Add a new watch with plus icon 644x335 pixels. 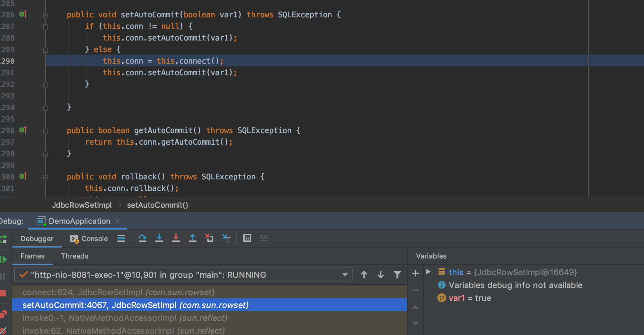[415, 273]
